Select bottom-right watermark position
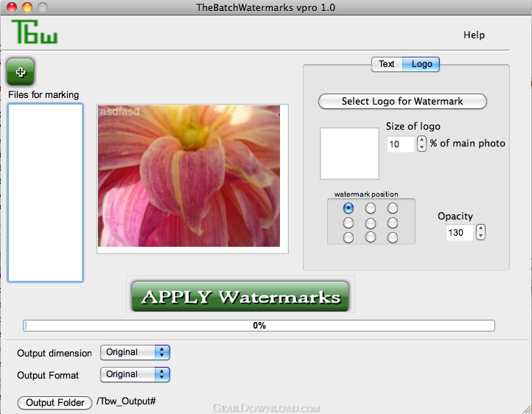 [x=393, y=237]
